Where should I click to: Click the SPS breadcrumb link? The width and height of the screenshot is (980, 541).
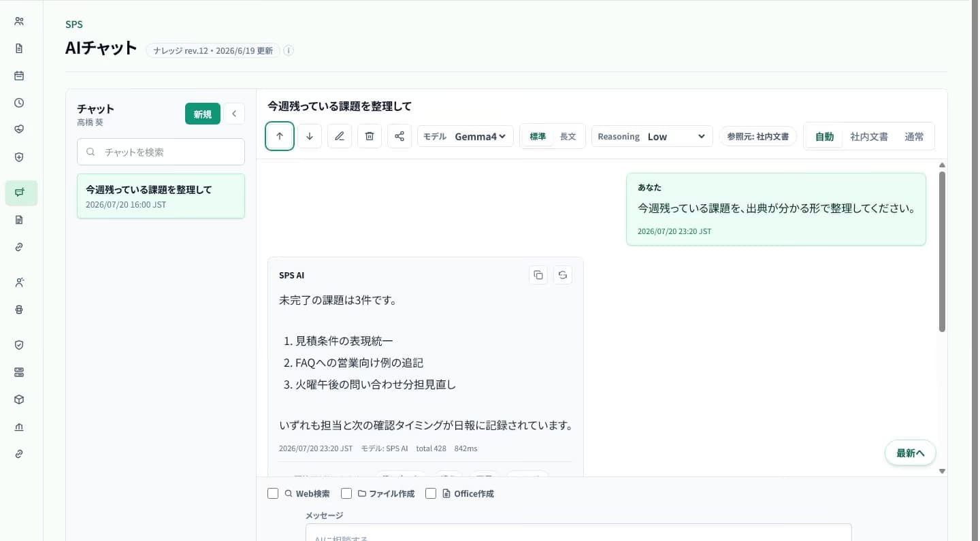pyautogui.click(x=74, y=24)
